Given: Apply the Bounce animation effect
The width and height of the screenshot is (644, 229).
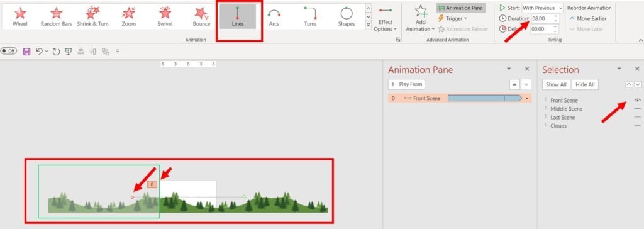Looking at the screenshot, I should click(201, 17).
